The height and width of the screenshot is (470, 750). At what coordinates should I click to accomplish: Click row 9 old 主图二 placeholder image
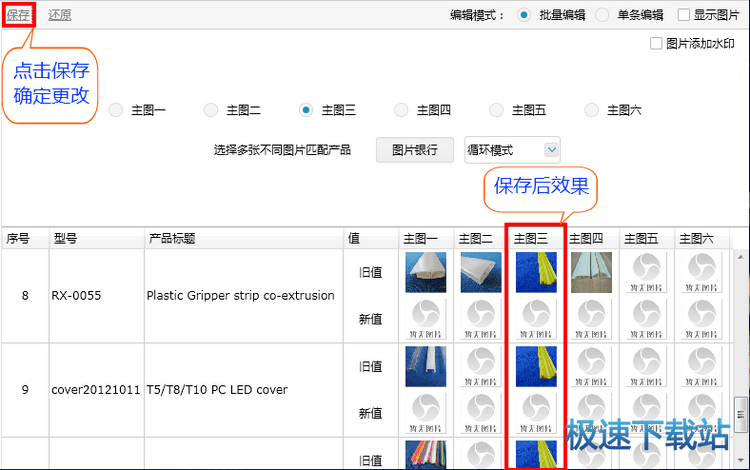[481, 366]
